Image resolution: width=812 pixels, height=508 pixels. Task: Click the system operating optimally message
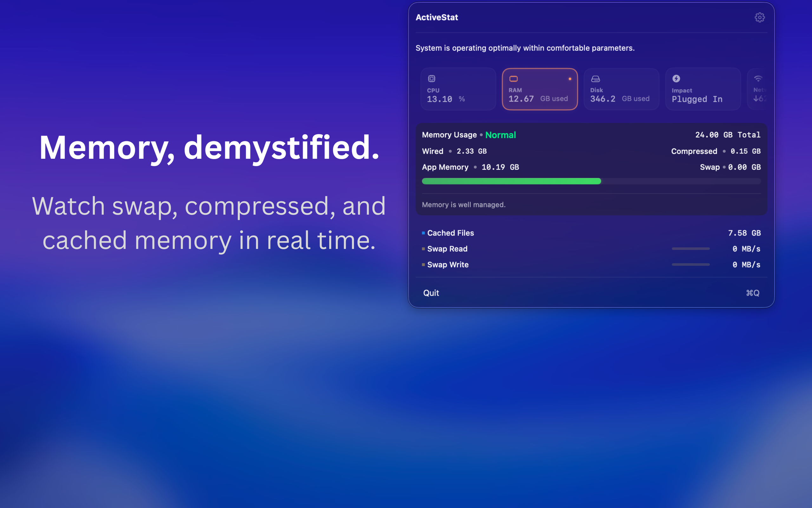pyautogui.click(x=525, y=48)
